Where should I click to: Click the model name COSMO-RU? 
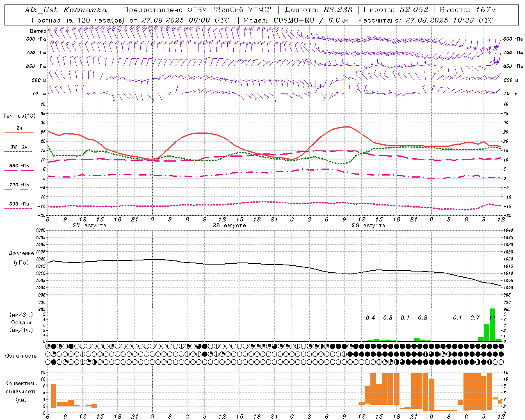pos(294,20)
